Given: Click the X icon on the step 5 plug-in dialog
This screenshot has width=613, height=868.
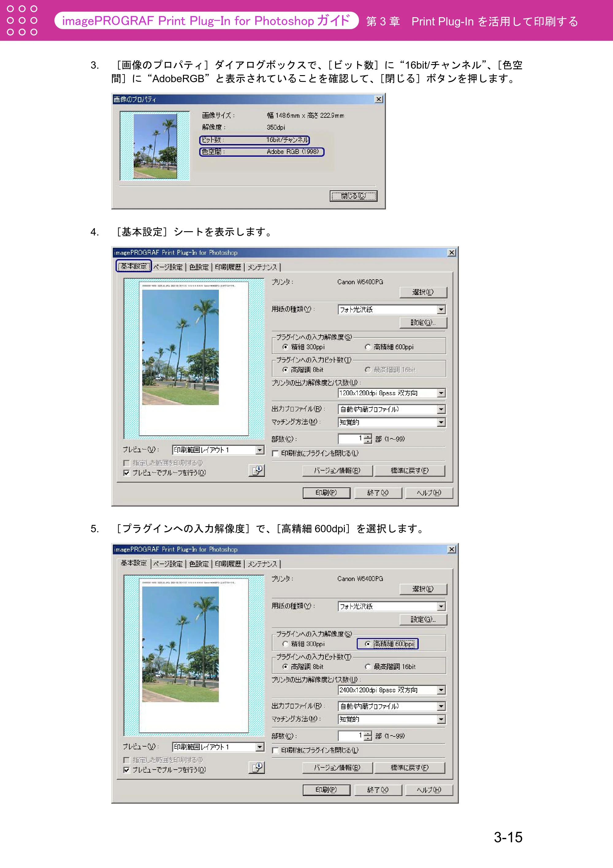Looking at the screenshot, I should coord(451,549).
